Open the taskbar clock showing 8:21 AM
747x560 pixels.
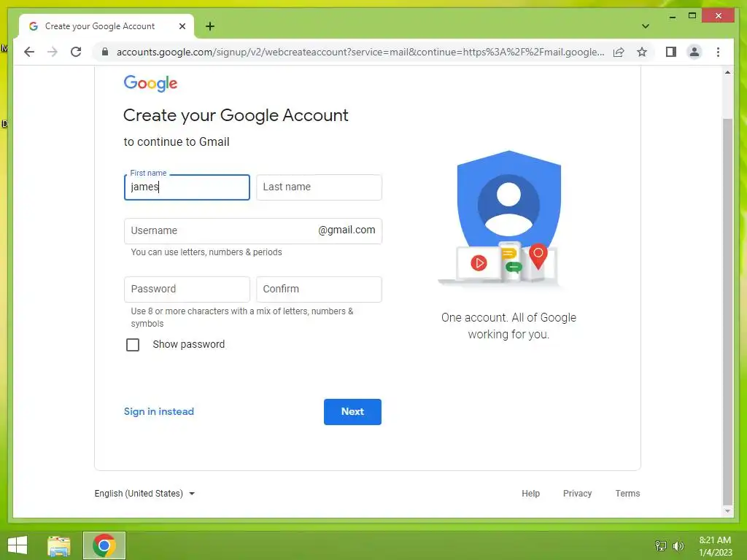click(x=715, y=546)
